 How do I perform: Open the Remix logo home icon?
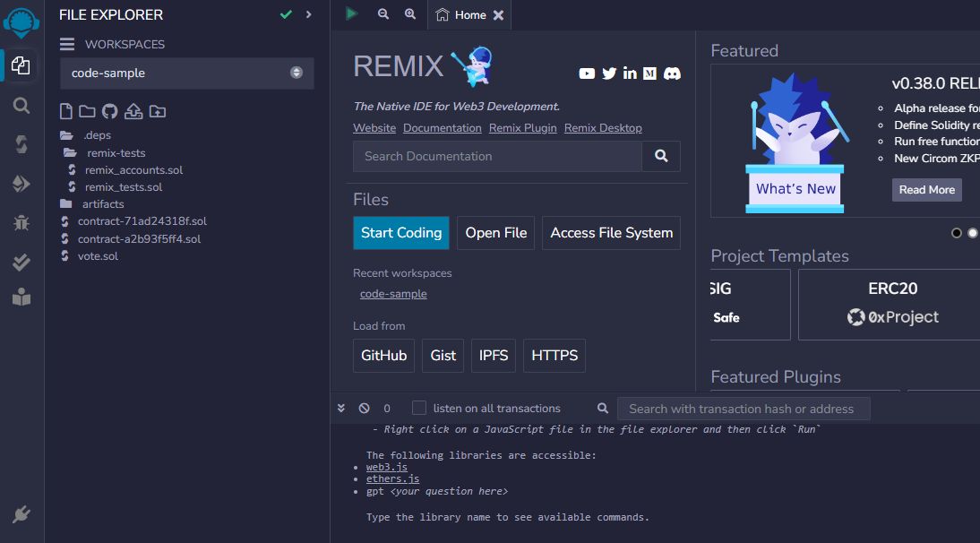pos(21,23)
